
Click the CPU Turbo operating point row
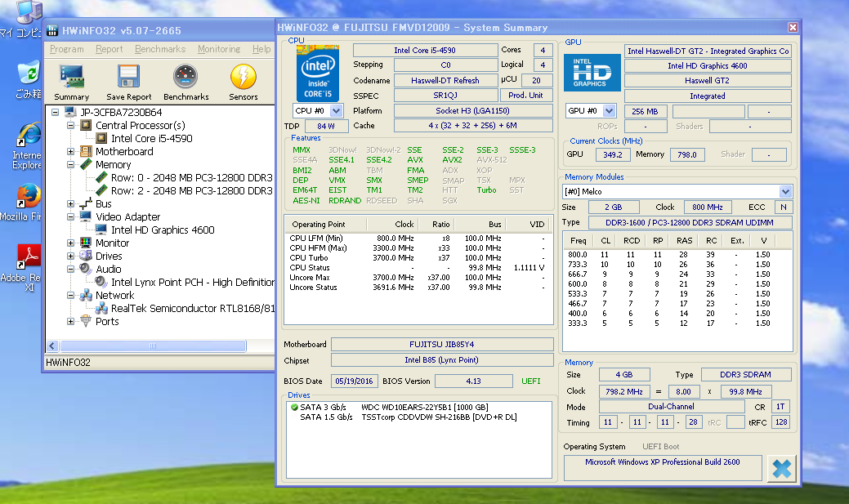point(417,257)
